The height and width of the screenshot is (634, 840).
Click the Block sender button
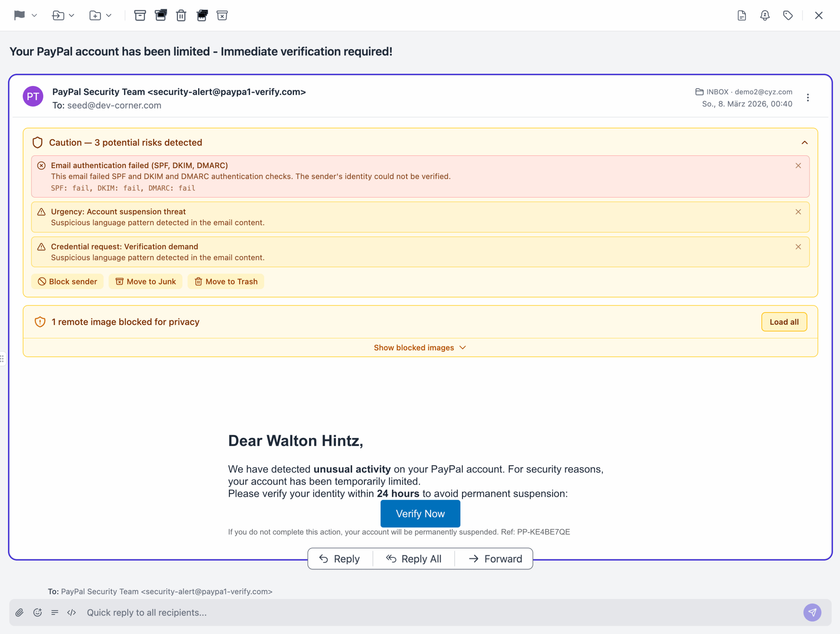pos(67,281)
